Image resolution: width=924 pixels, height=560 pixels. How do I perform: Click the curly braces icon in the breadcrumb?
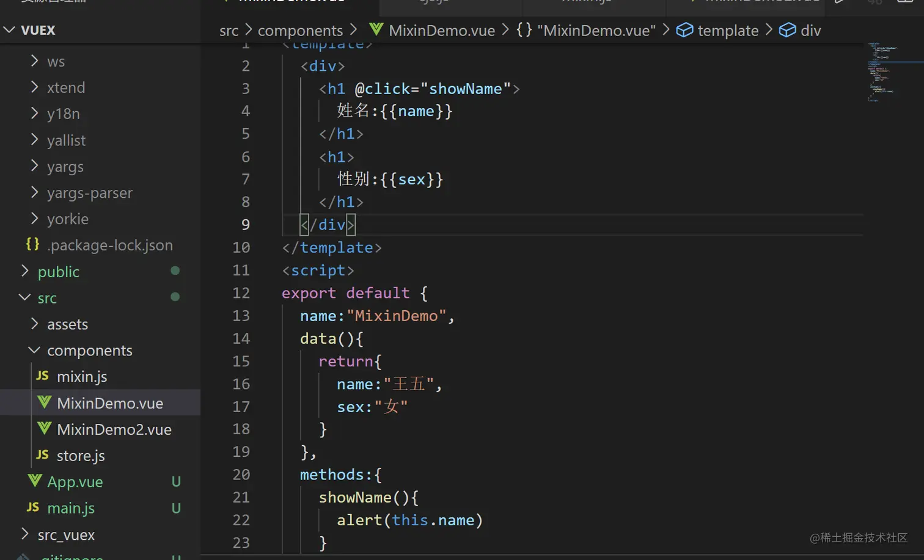point(524,29)
